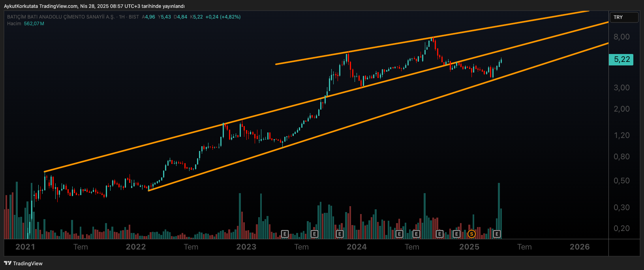This screenshot has width=644, height=270.
Task: Click the 562,07M volume value
Action: click(34, 24)
